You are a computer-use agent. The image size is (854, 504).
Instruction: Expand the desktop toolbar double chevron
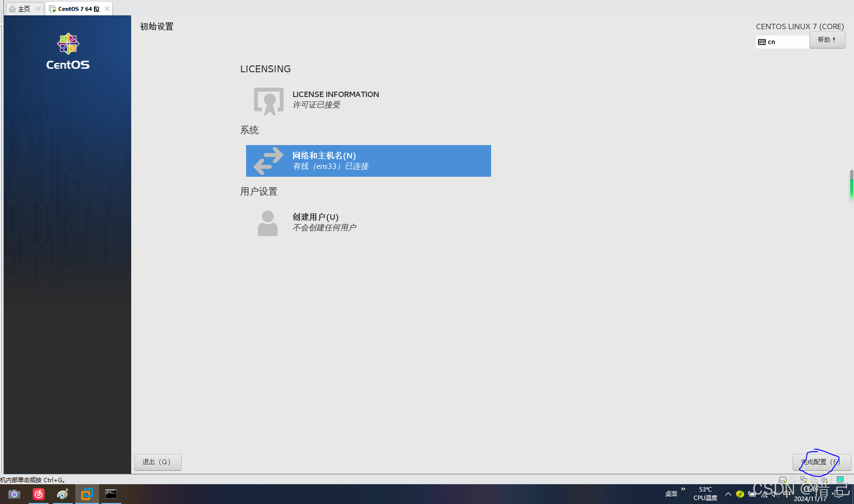[x=683, y=489]
